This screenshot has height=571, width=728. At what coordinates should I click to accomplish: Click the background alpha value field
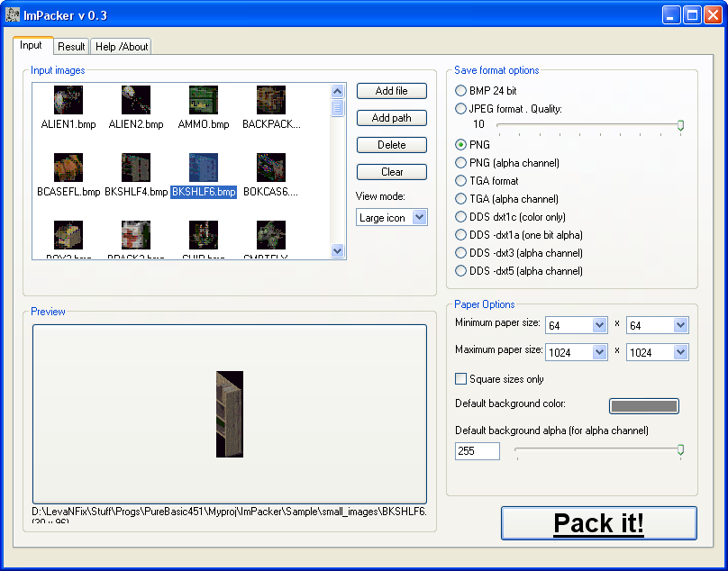pos(478,451)
